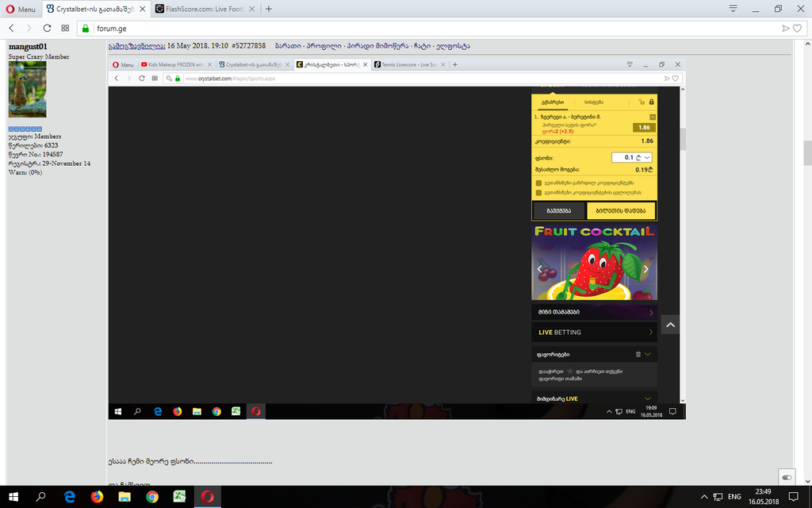Go back from the forum.ge page
Screen dimensions: 812x508
point(11,29)
